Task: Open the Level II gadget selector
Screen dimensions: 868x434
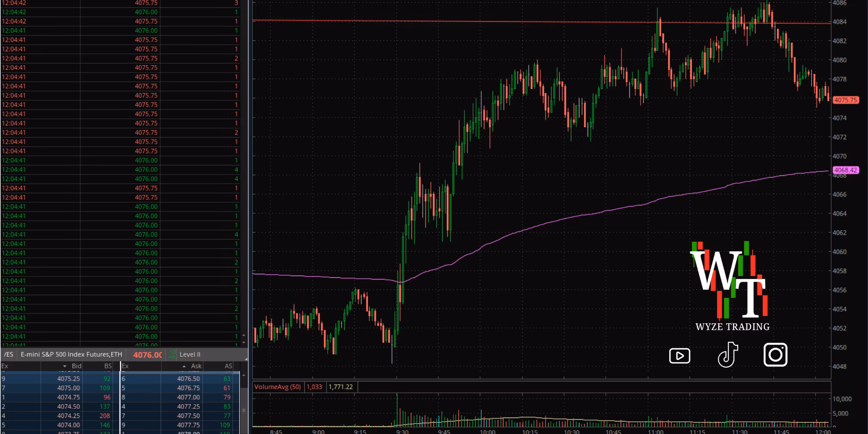Action: tap(190, 355)
